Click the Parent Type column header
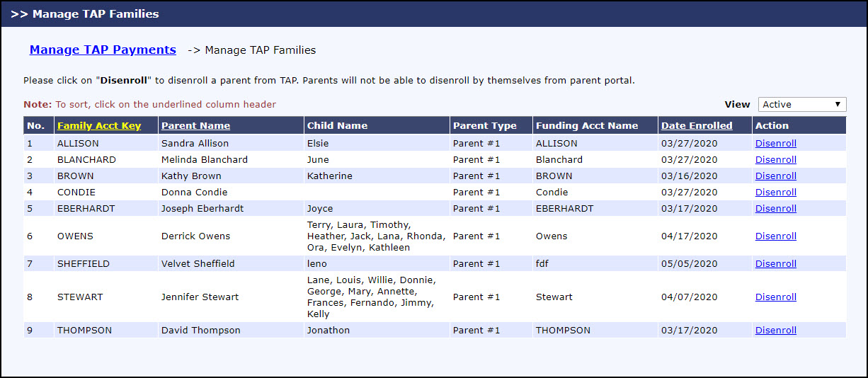Viewport: 868px width, 378px height. [484, 126]
